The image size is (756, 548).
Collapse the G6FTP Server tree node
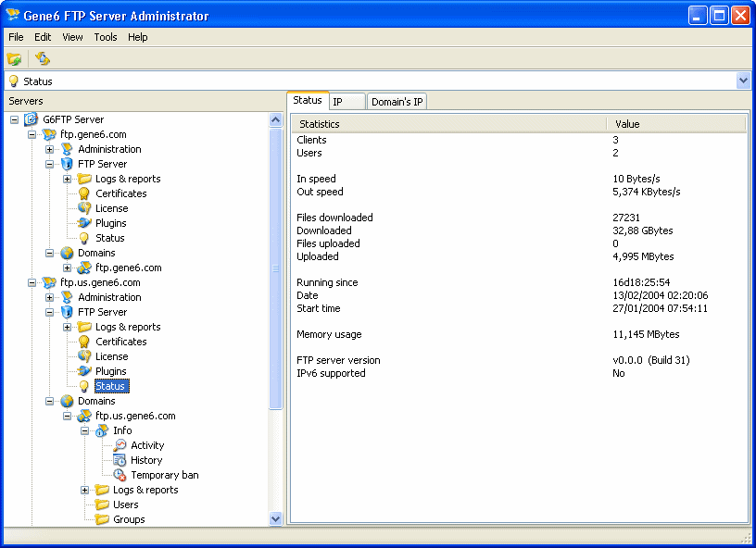(13, 119)
